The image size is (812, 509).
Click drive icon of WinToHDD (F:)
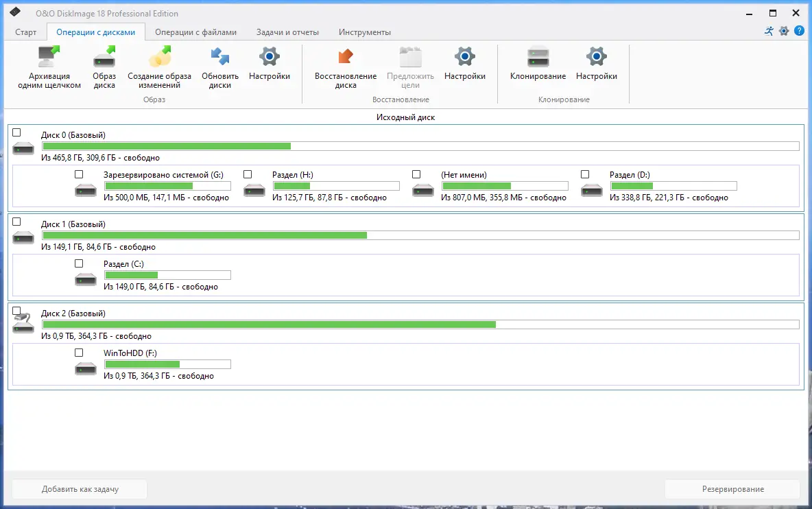(86, 368)
